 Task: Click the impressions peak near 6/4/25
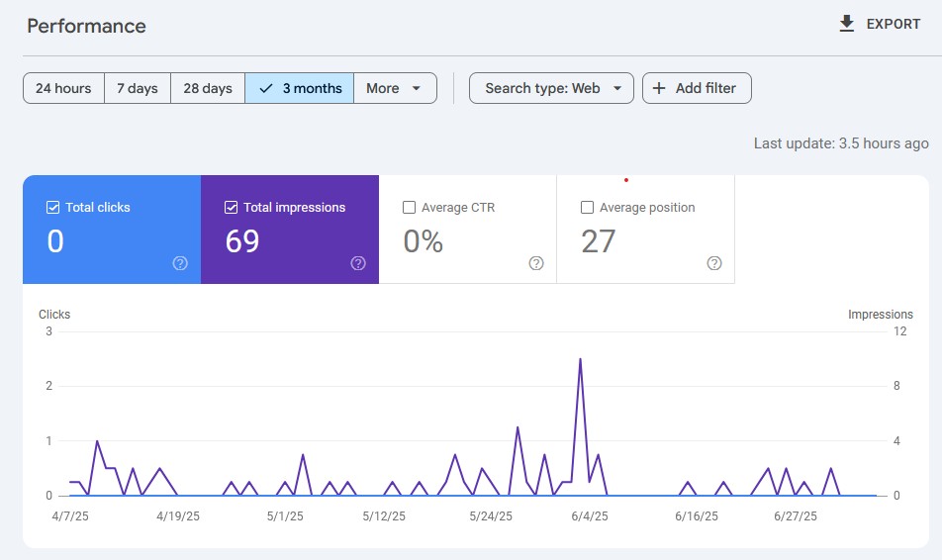(x=580, y=359)
